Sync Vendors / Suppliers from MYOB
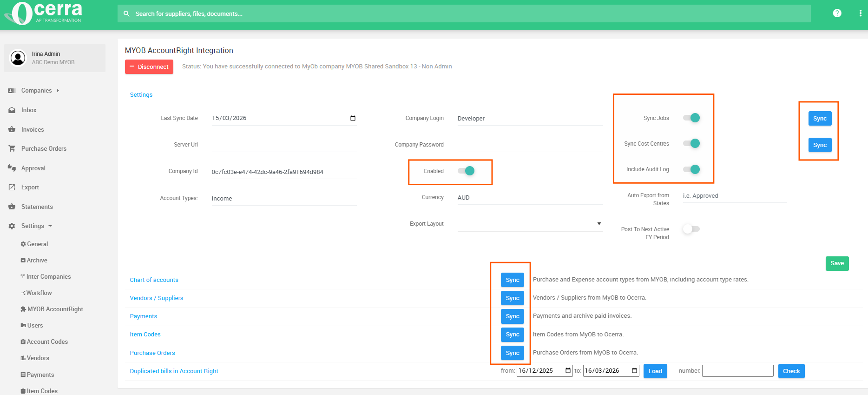Screen dimensions: 868x395 [513, 298]
